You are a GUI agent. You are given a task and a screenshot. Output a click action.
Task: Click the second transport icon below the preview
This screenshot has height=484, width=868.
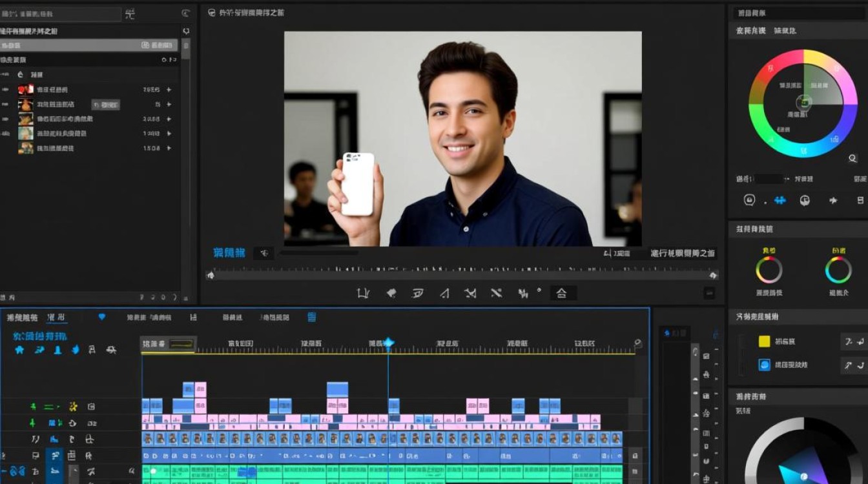(391, 293)
